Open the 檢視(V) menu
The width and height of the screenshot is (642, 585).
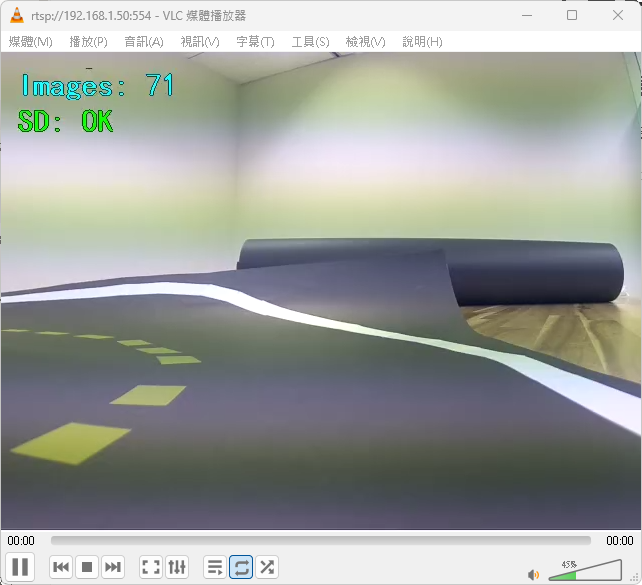[x=365, y=42]
